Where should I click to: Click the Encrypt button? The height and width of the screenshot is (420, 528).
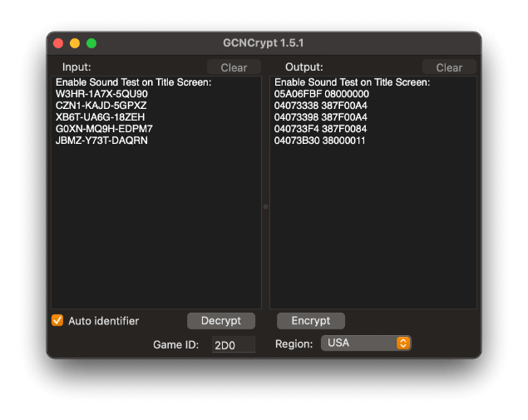tap(310, 321)
